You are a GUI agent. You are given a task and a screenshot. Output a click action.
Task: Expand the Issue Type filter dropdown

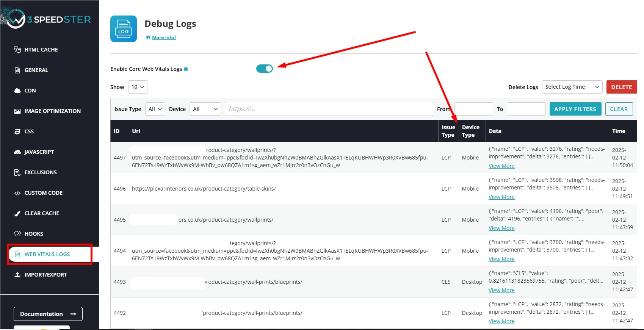tap(155, 109)
